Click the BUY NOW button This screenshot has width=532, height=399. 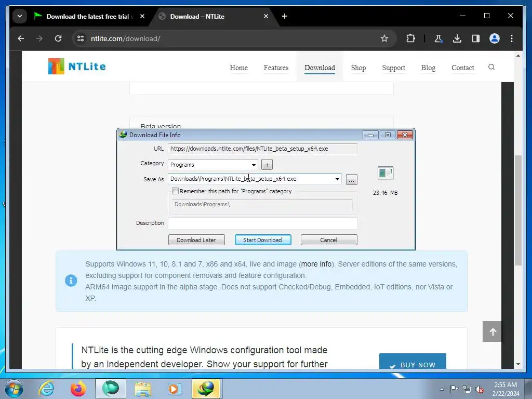[x=413, y=362]
